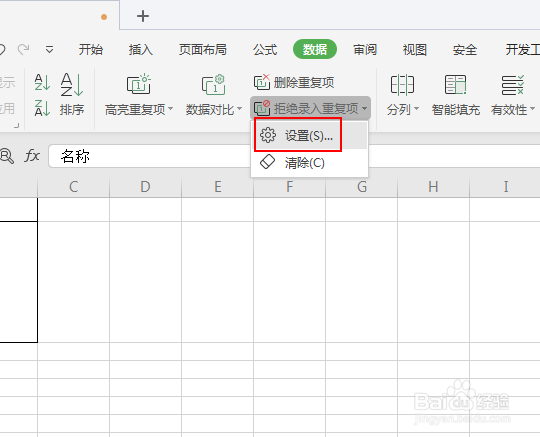Open the 开始 ribbon tab
The width and height of the screenshot is (540, 437).
(91, 50)
